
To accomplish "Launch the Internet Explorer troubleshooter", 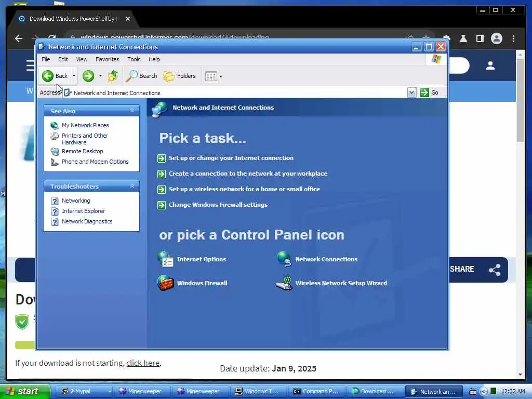I will pos(83,211).
